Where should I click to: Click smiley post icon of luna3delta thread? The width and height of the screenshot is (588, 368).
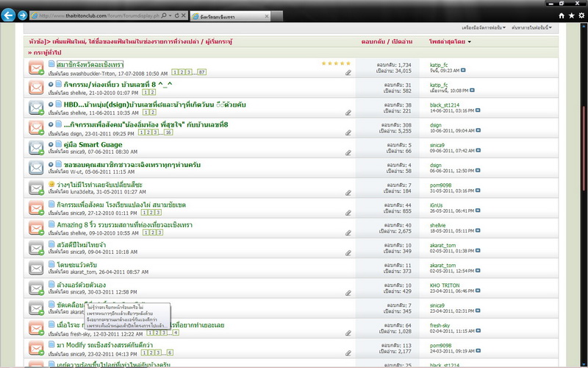(x=51, y=185)
